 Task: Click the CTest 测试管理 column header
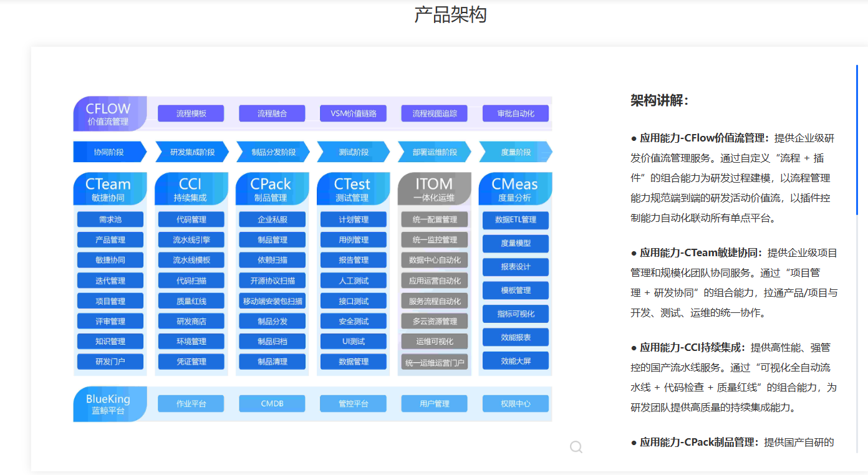point(354,189)
